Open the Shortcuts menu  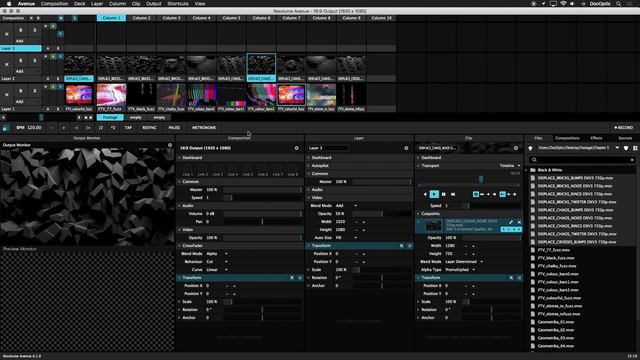pos(178,4)
